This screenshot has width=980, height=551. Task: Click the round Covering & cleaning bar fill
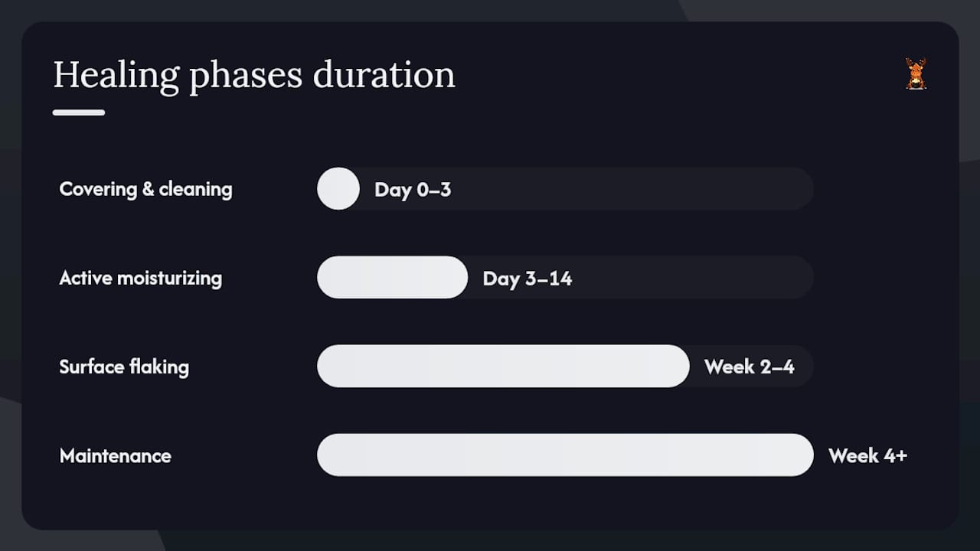click(338, 188)
